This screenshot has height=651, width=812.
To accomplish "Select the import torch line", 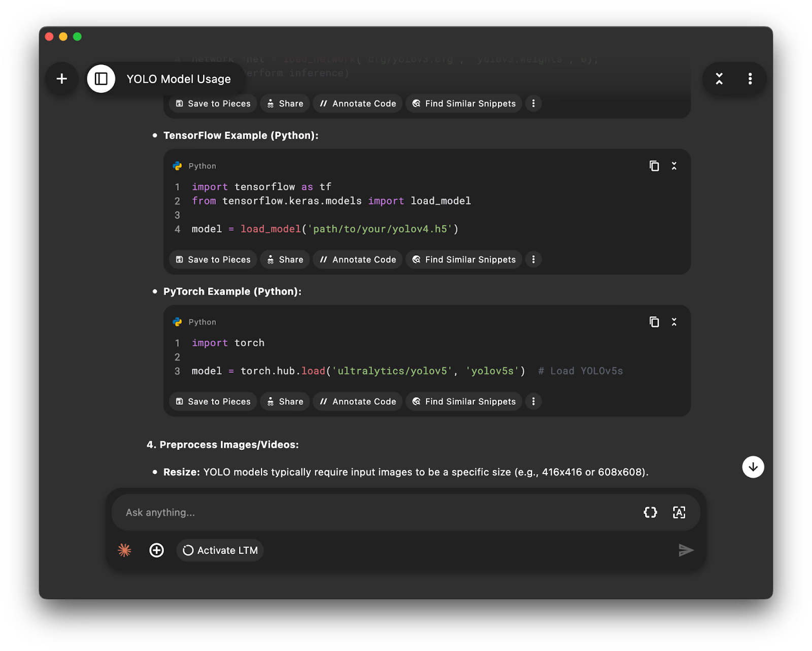I will tap(228, 343).
